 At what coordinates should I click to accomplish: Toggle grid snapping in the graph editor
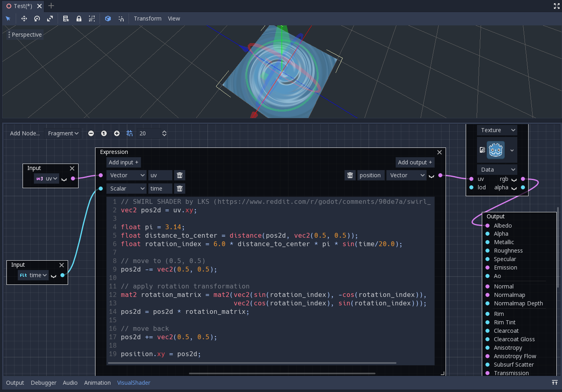129,133
